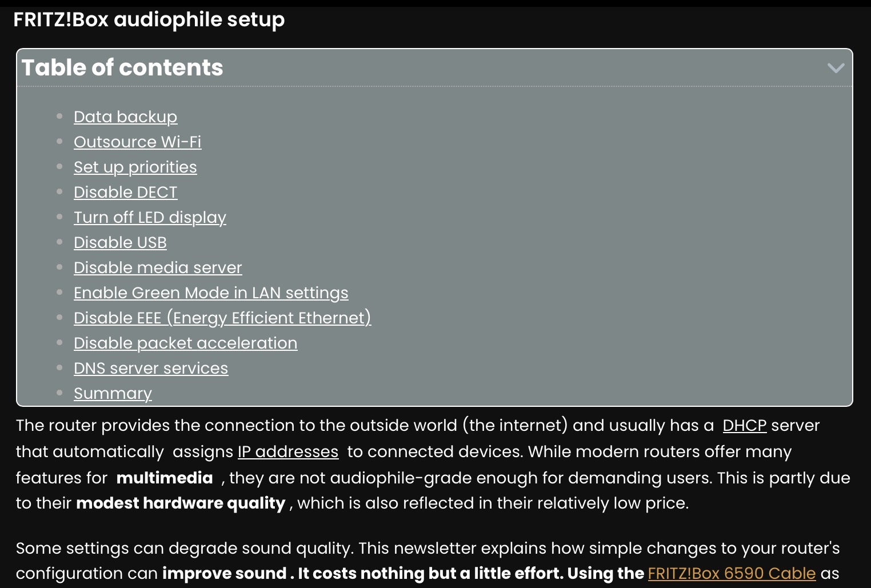This screenshot has height=588, width=871.
Task: Visit the FRITZ!Box 6590 Cable link
Action: tap(732, 573)
